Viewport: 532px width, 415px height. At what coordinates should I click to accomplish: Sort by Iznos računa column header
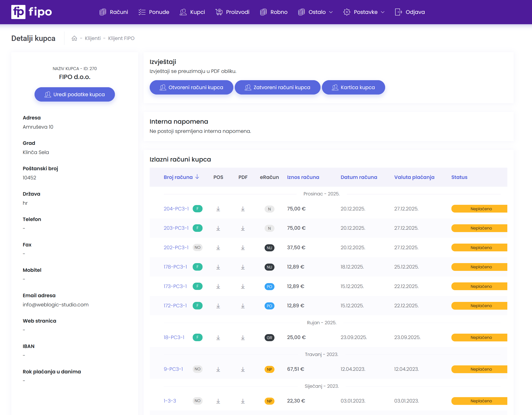point(303,177)
